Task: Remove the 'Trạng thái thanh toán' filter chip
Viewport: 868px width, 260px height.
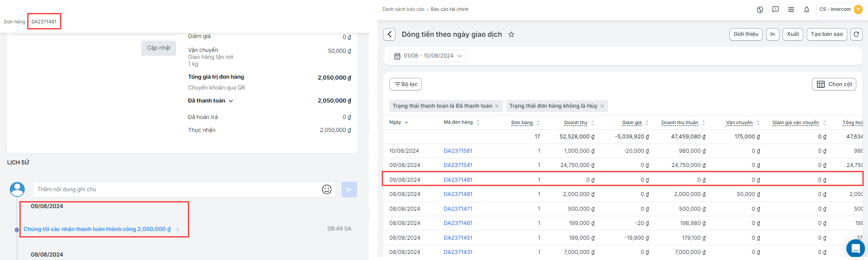Action: pyautogui.click(x=497, y=106)
